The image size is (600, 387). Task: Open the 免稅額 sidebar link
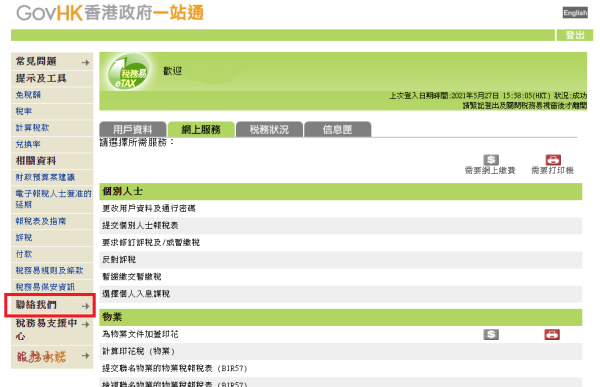click(28, 95)
